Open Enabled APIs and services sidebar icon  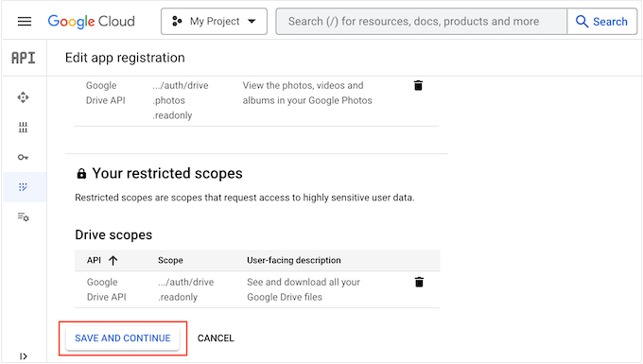23,97
